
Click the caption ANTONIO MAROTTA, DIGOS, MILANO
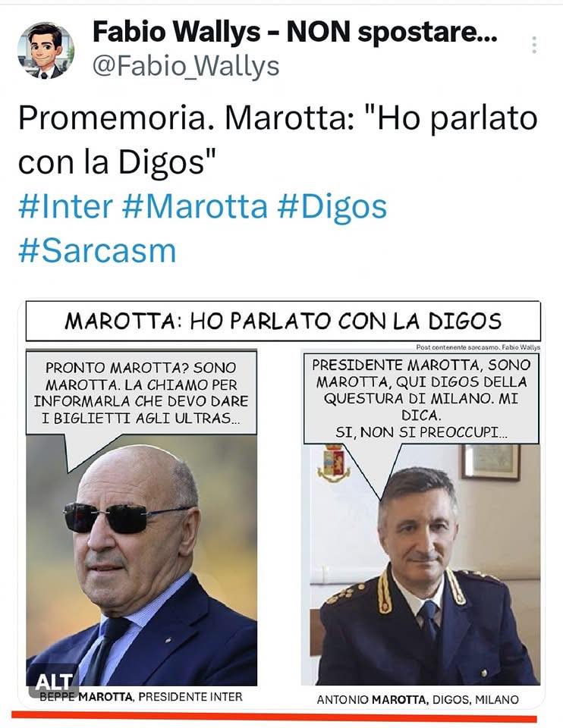pyautogui.click(x=417, y=699)
